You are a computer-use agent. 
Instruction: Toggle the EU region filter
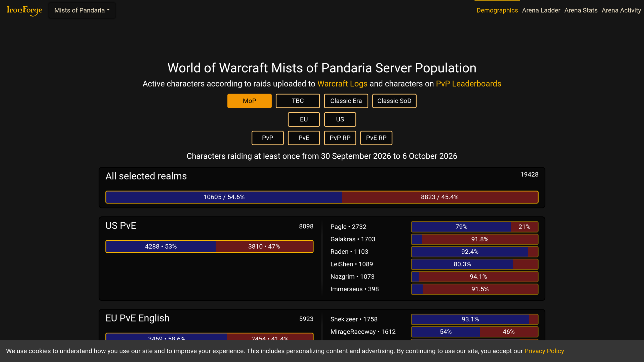click(x=304, y=119)
